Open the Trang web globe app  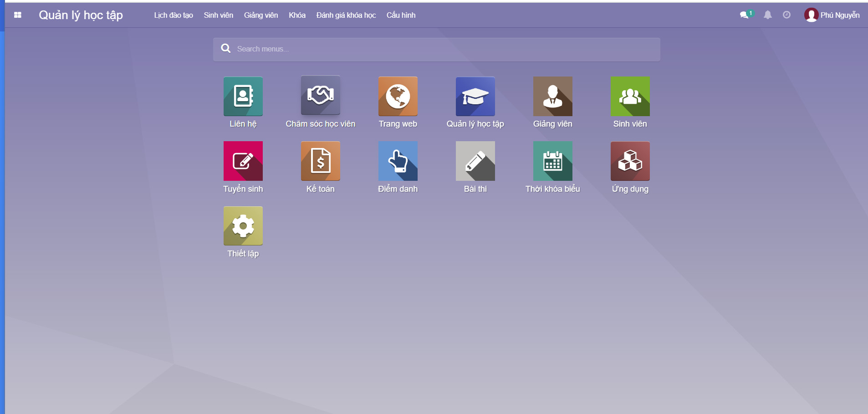coord(398,96)
